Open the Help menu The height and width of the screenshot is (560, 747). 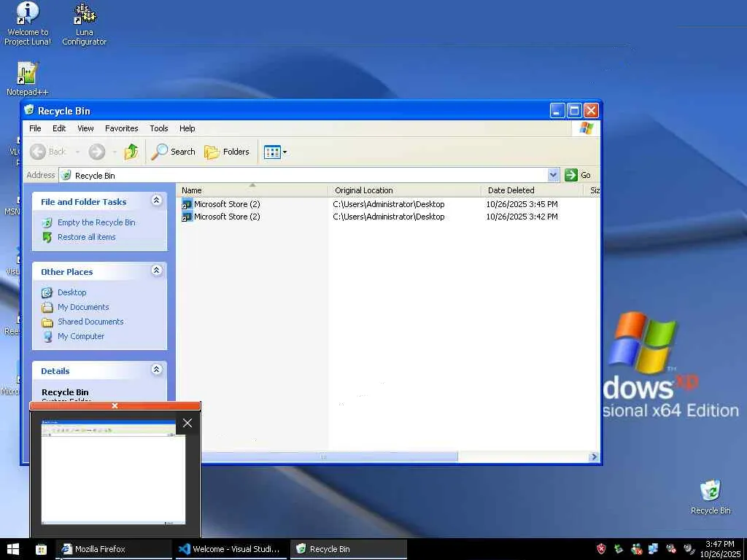187,128
